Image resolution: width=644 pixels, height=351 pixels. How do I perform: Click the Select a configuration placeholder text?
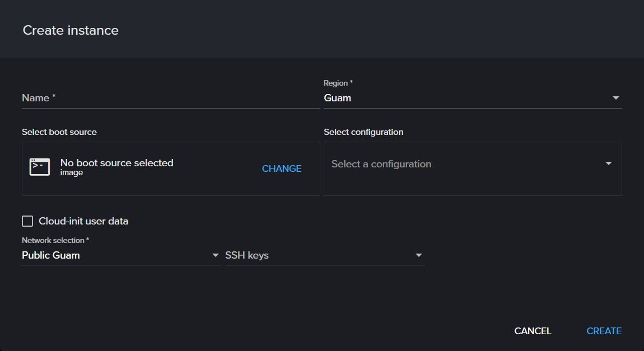381,163
